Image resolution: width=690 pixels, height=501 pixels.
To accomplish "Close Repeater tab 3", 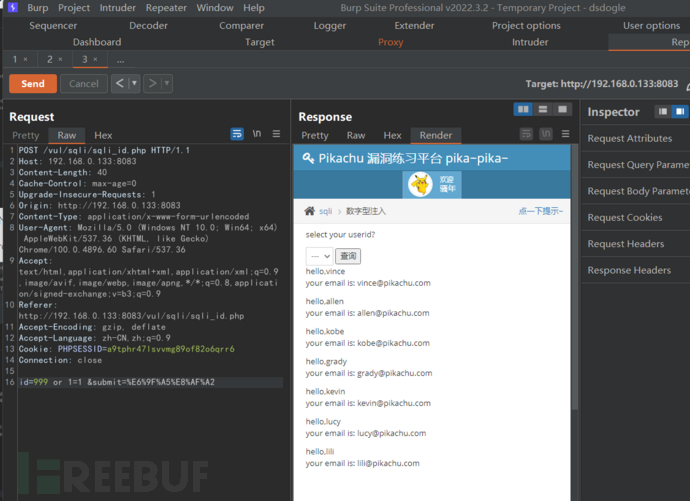I will [95, 59].
